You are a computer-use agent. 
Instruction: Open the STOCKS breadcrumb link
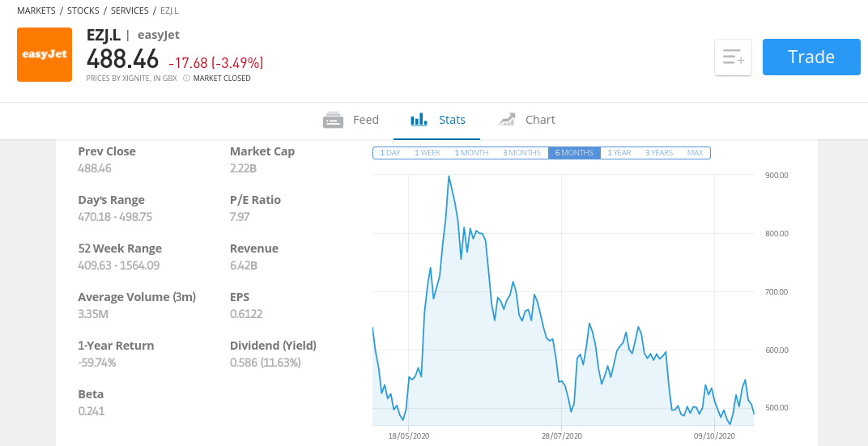pos(83,11)
